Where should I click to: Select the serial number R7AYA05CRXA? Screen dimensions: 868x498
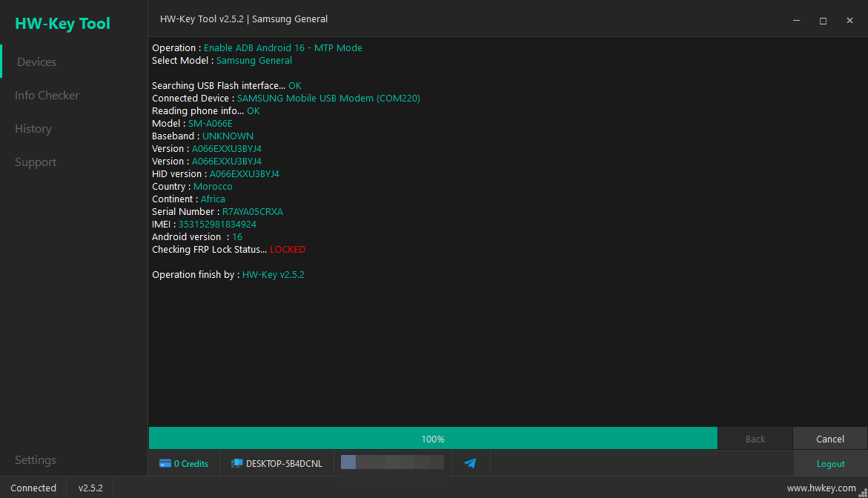point(253,211)
